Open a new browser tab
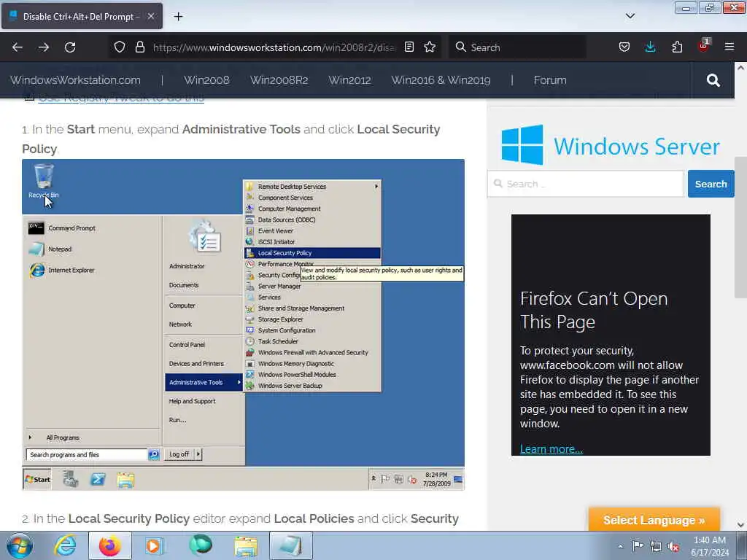The height and width of the screenshot is (560, 747). [x=178, y=17]
